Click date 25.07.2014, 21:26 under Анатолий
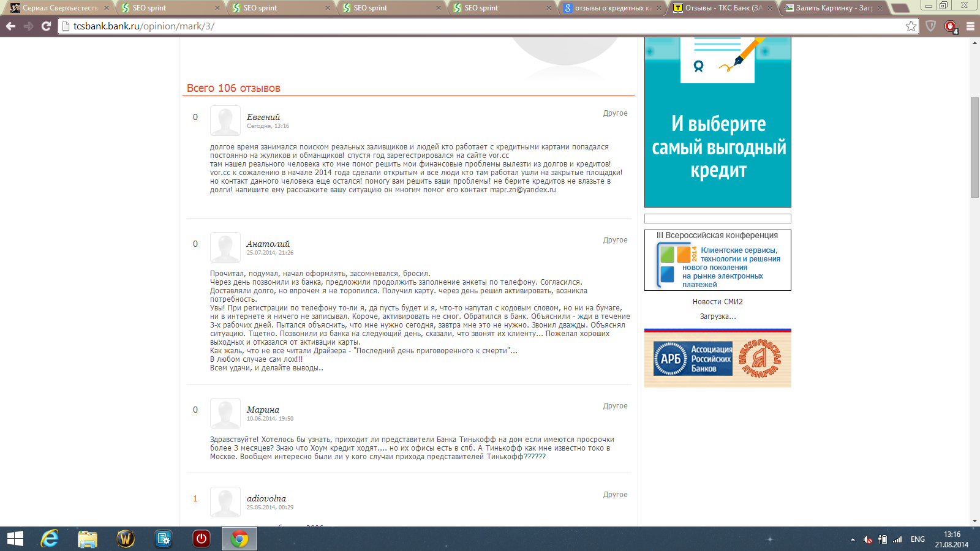 click(270, 253)
